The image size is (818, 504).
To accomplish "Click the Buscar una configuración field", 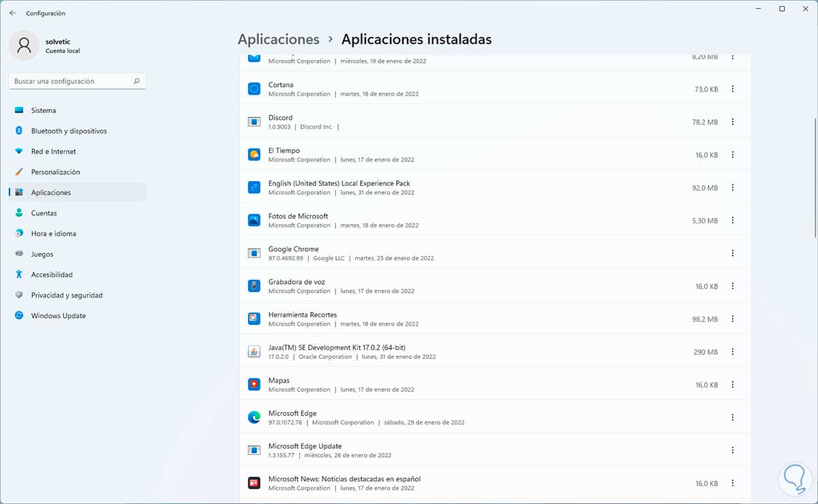I will (x=78, y=81).
